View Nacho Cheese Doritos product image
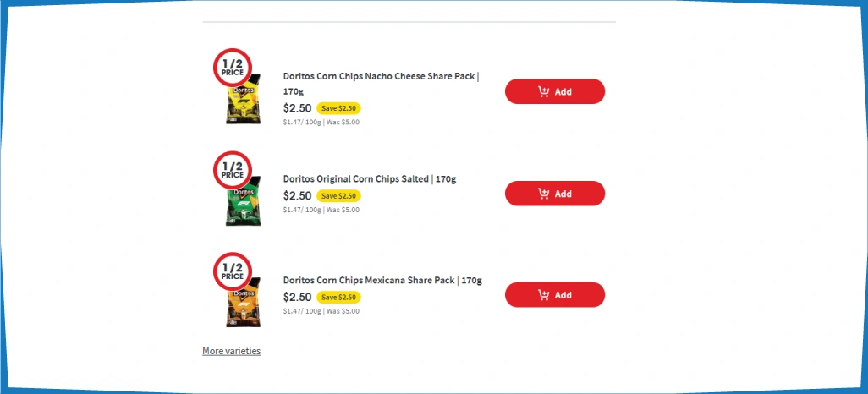This screenshot has width=868, height=394. tap(243, 105)
